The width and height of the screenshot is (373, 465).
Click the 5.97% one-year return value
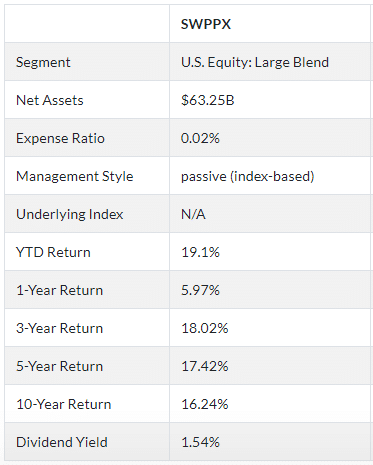tap(200, 290)
